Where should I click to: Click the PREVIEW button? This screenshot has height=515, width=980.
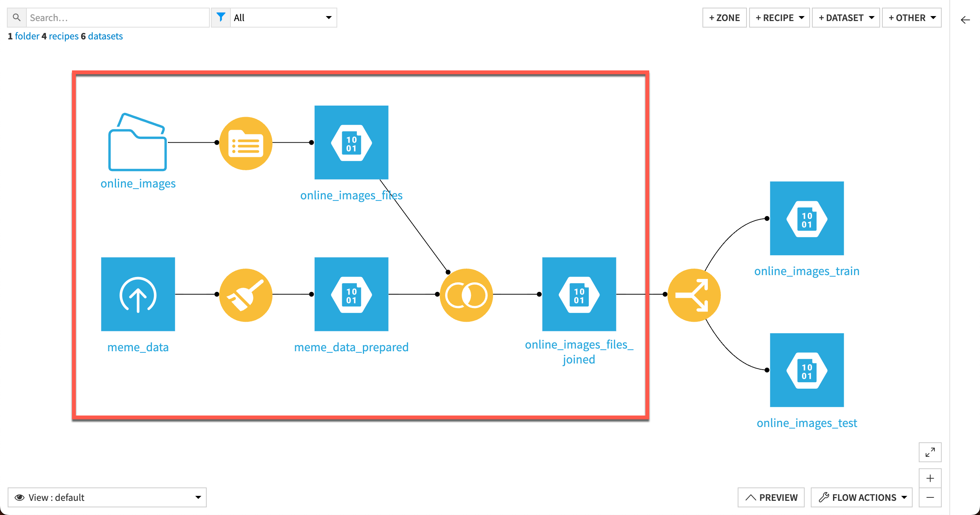(771, 497)
